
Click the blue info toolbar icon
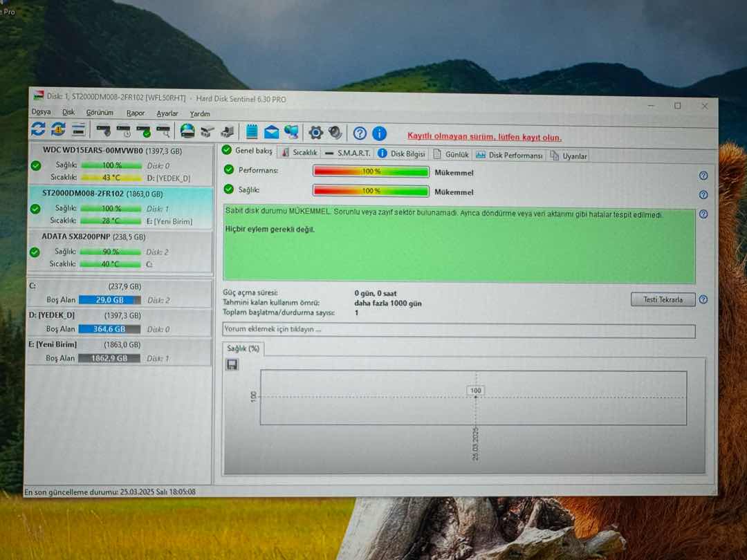point(379,133)
